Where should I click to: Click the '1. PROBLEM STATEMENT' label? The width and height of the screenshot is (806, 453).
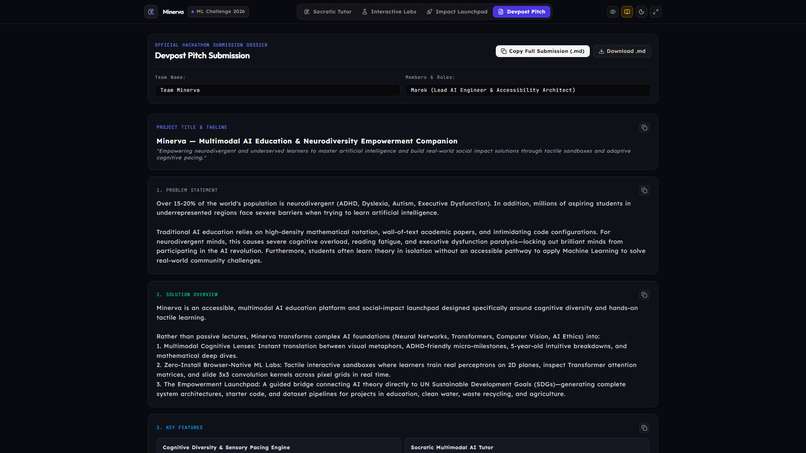click(187, 190)
